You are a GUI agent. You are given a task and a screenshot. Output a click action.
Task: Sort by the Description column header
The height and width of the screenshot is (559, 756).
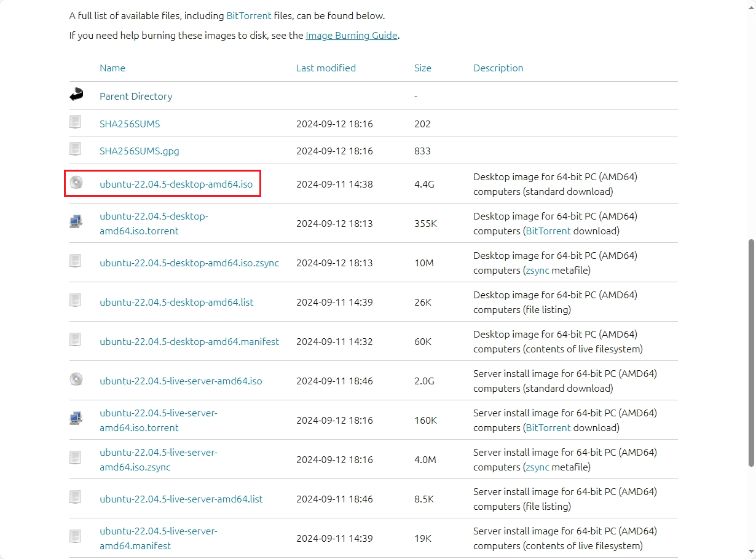point(498,68)
